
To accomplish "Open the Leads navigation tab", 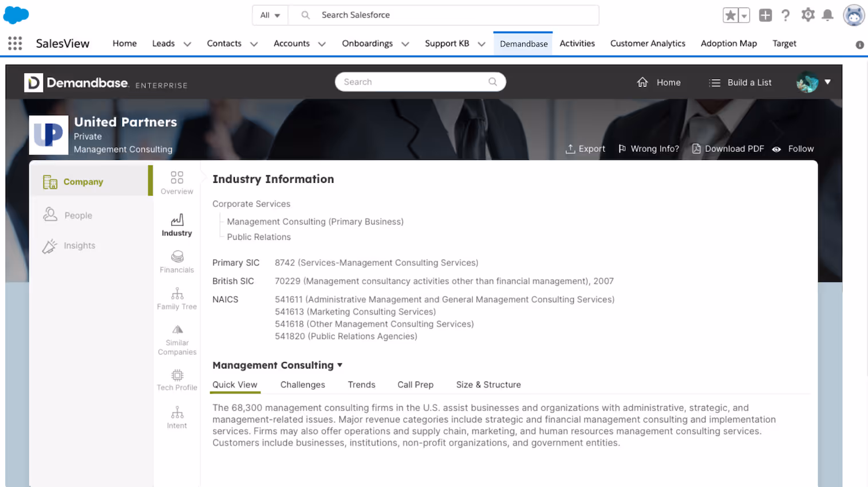I will [x=163, y=44].
